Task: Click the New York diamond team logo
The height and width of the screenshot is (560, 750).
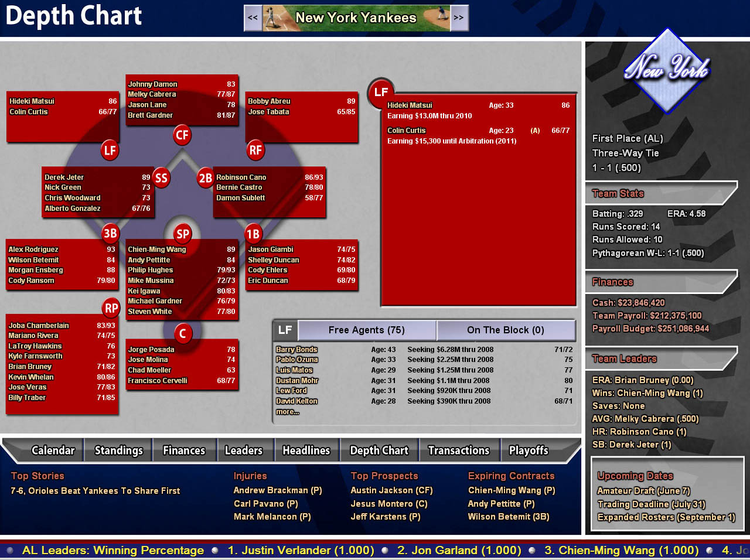Action: (667, 70)
